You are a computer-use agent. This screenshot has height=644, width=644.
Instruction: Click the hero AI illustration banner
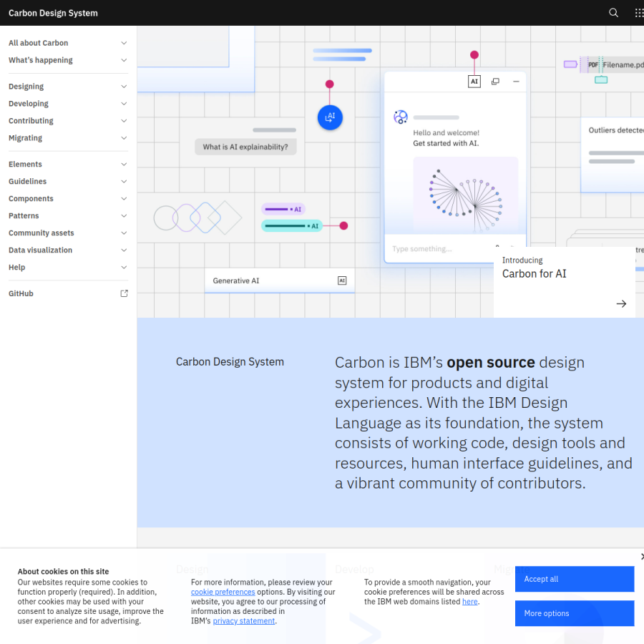(390, 172)
